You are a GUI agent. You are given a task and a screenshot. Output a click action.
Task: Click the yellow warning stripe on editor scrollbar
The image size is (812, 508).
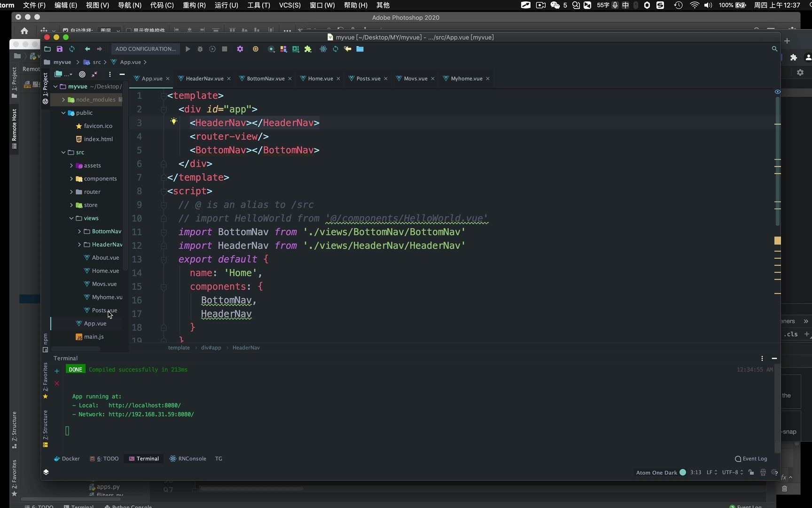[x=777, y=241]
